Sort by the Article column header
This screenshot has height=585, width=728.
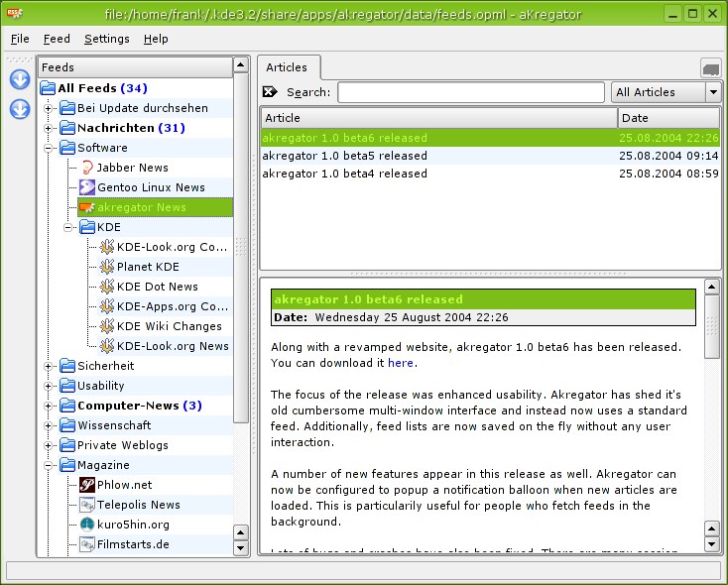pyautogui.click(x=438, y=118)
